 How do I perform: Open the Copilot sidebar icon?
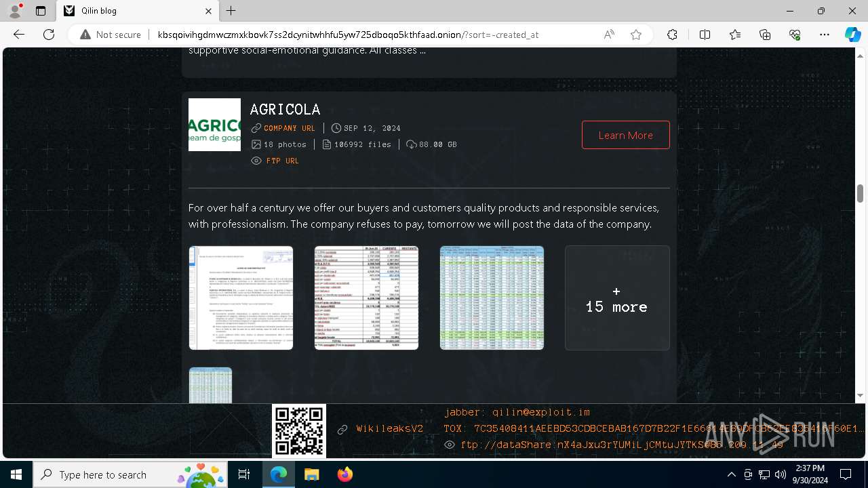[852, 35]
